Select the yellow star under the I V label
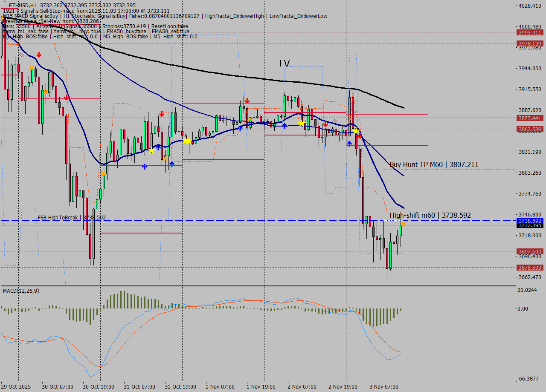The image size is (546, 392). pyautogui.click(x=301, y=124)
